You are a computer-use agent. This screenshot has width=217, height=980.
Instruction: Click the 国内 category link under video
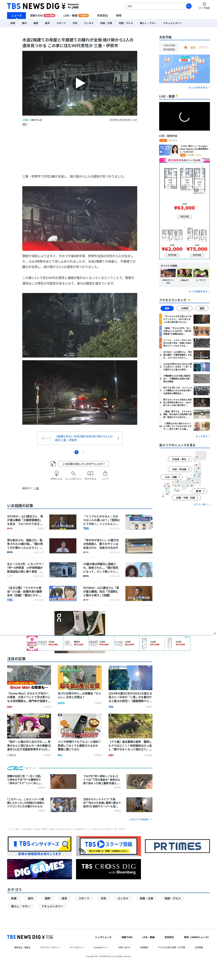25,124
